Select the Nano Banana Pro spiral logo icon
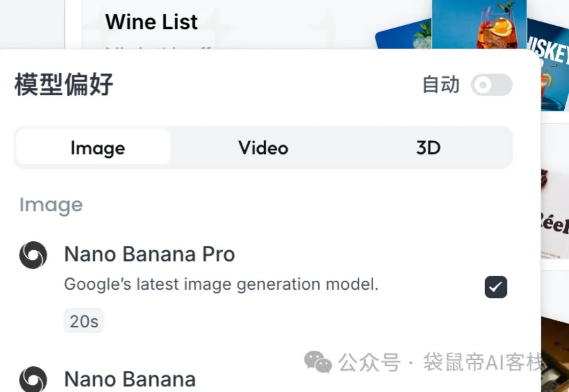 [33, 255]
